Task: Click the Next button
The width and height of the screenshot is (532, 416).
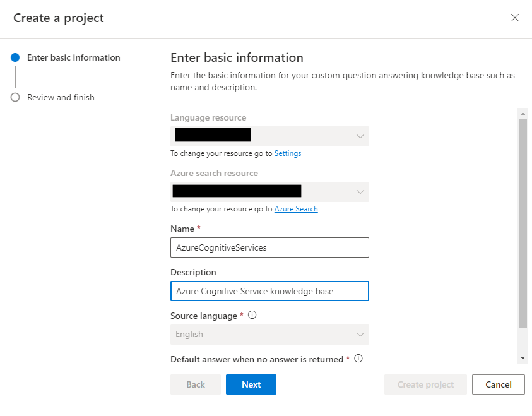Action: click(x=251, y=384)
